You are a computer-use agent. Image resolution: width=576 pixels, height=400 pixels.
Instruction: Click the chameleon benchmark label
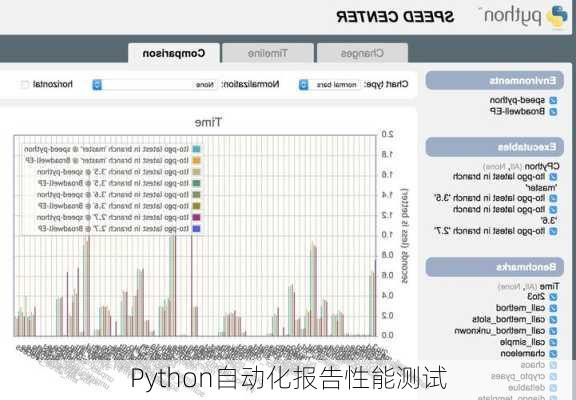[523, 353]
